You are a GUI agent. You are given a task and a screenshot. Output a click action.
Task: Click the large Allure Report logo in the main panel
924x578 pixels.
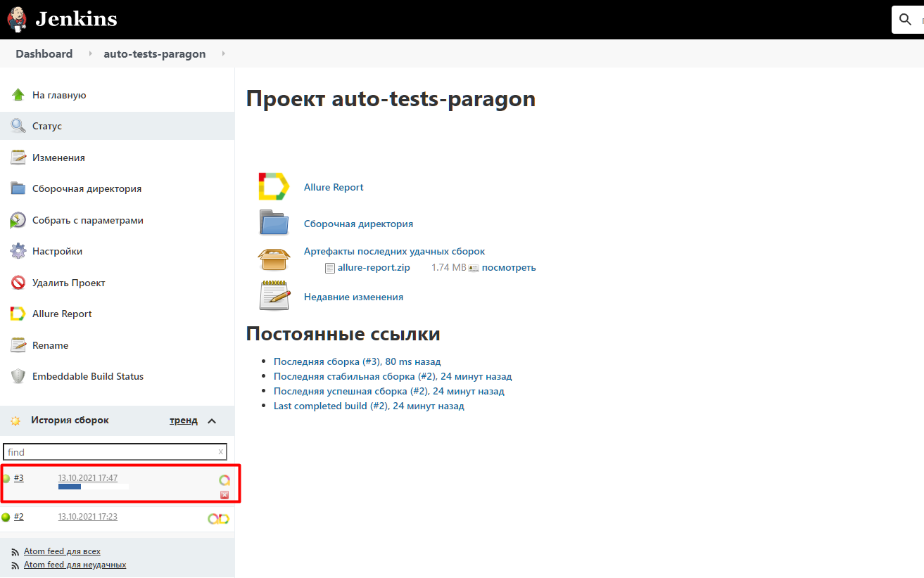(x=274, y=187)
